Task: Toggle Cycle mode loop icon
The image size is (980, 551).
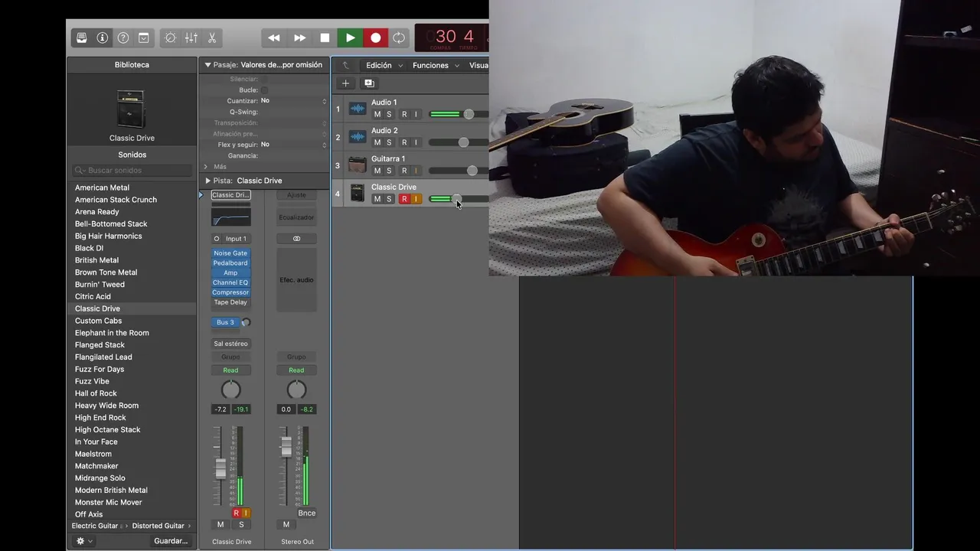Action: (399, 37)
